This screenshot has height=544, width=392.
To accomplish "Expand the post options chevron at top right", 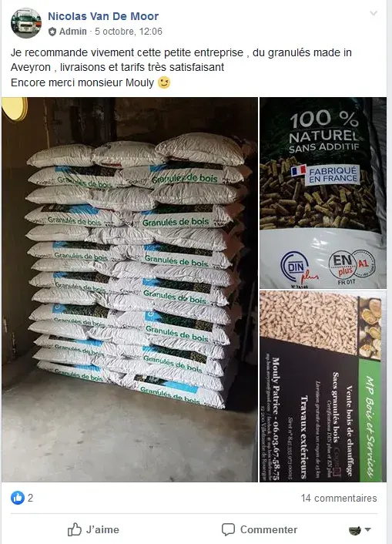I will [x=374, y=14].
